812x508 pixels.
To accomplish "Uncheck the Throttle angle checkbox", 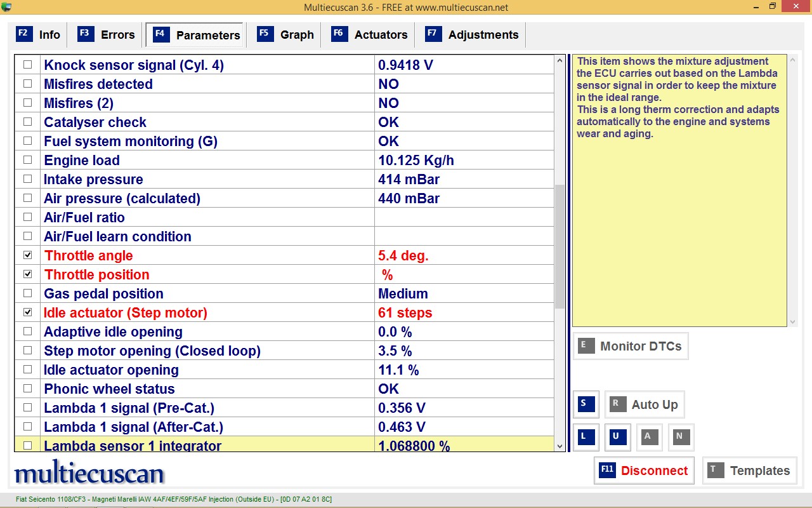I will coord(27,255).
